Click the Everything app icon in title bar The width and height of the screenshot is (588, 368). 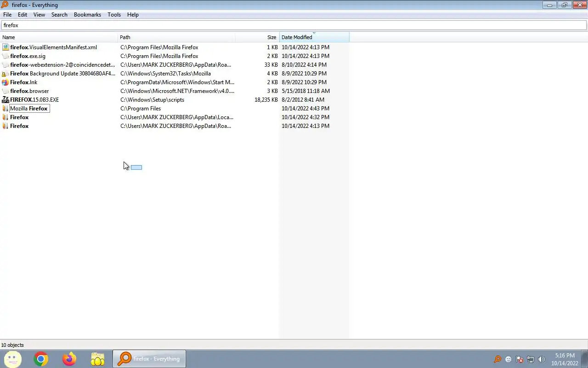click(5, 5)
